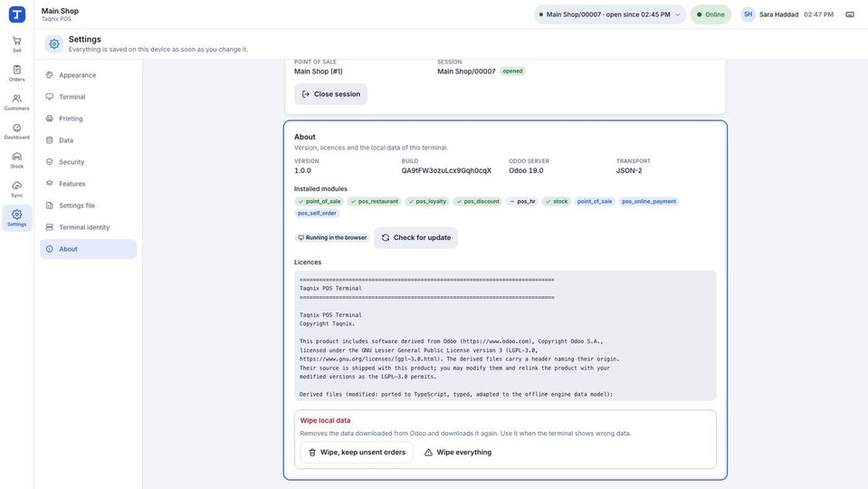Open the Sync cloud icon
The image size is (868, 489).
pos(16,189)
